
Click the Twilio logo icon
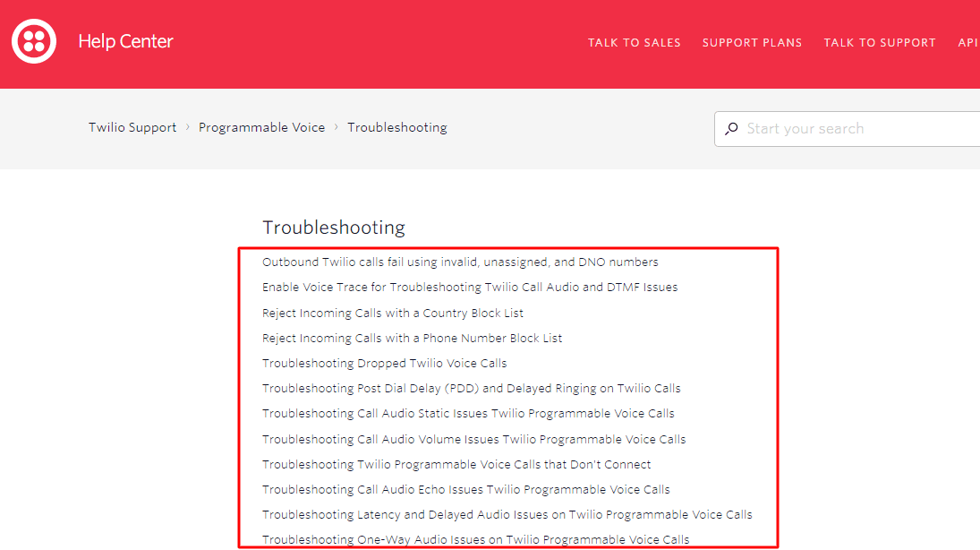point(34,41)
